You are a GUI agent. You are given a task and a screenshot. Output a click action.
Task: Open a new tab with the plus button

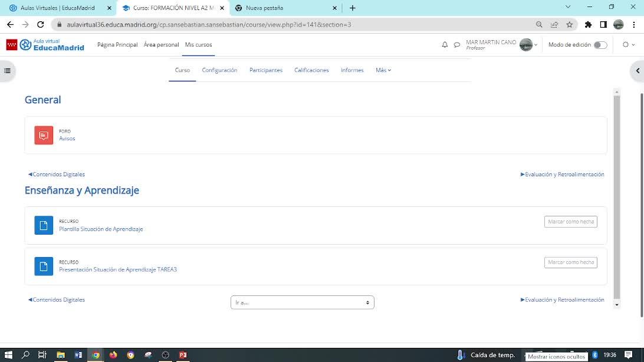point(353,8)
